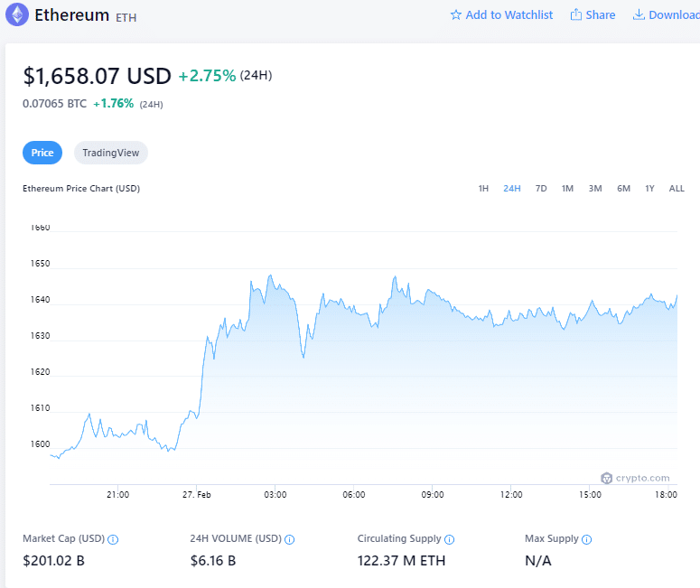
Task: Click the Download arrow icon
Action: tap(639, 14)
